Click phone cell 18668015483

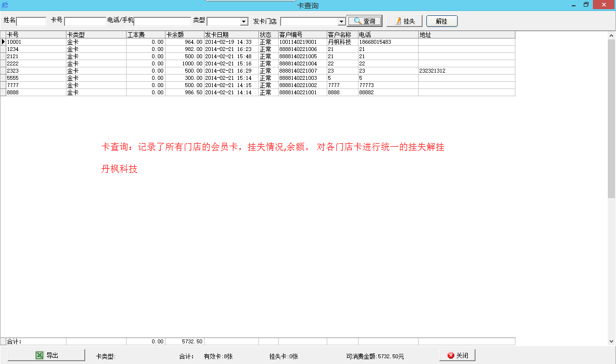click(x=388, y=42)
